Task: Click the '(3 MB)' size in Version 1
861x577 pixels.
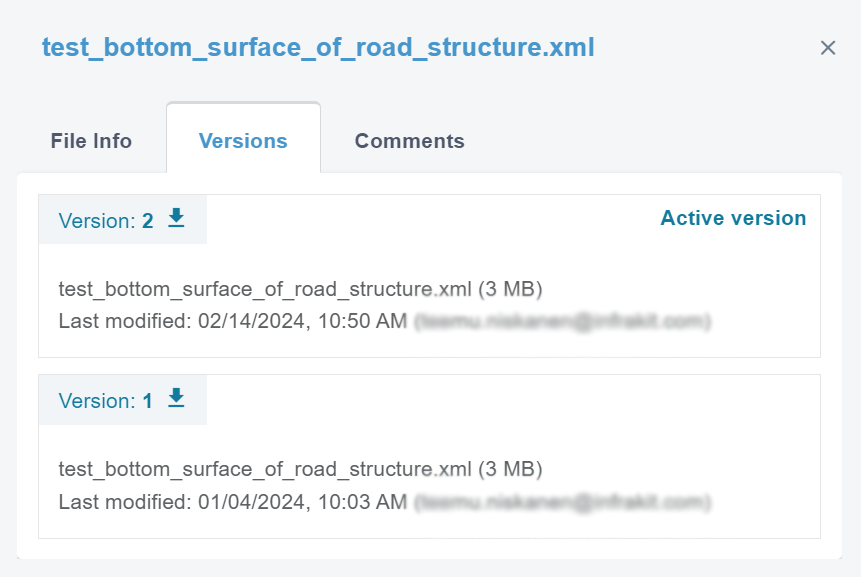Action: click(510, 469)
